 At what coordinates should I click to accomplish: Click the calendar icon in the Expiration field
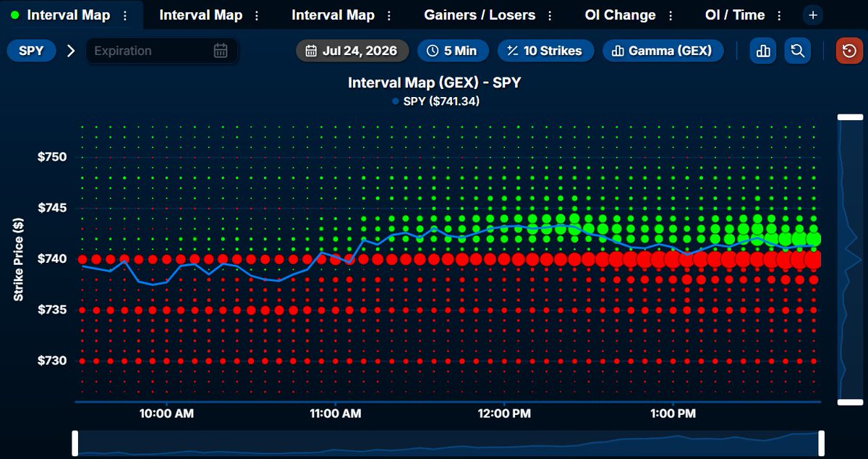[221, 51]
